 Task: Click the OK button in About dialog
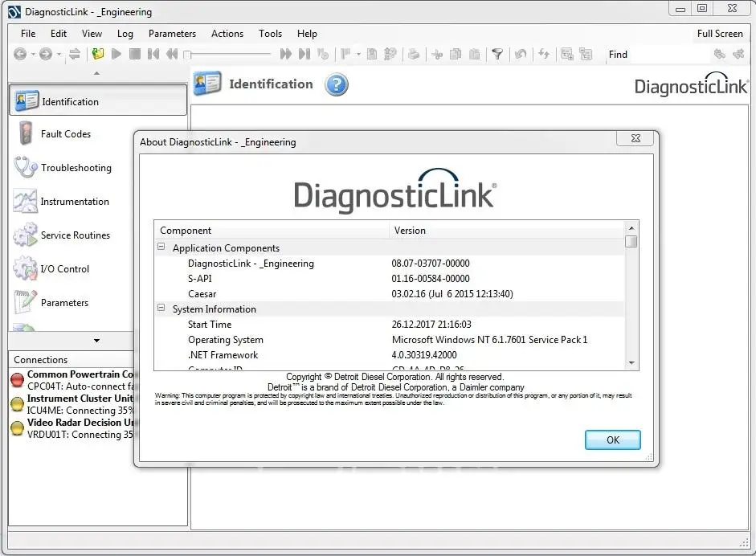(x=613, y=439)
